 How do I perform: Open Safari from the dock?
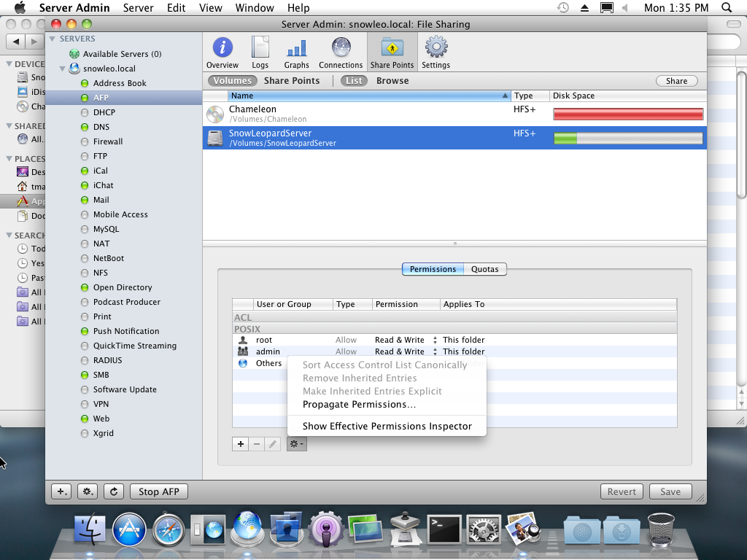tap(169, 529)
